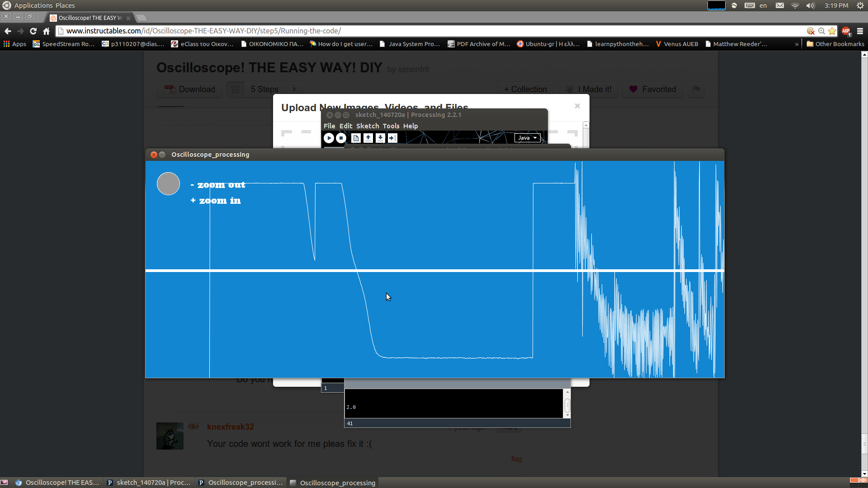This screenshot has width=868, height=488.
Task: Open the Sketch menu in Processing
Action: coord(367,126)
